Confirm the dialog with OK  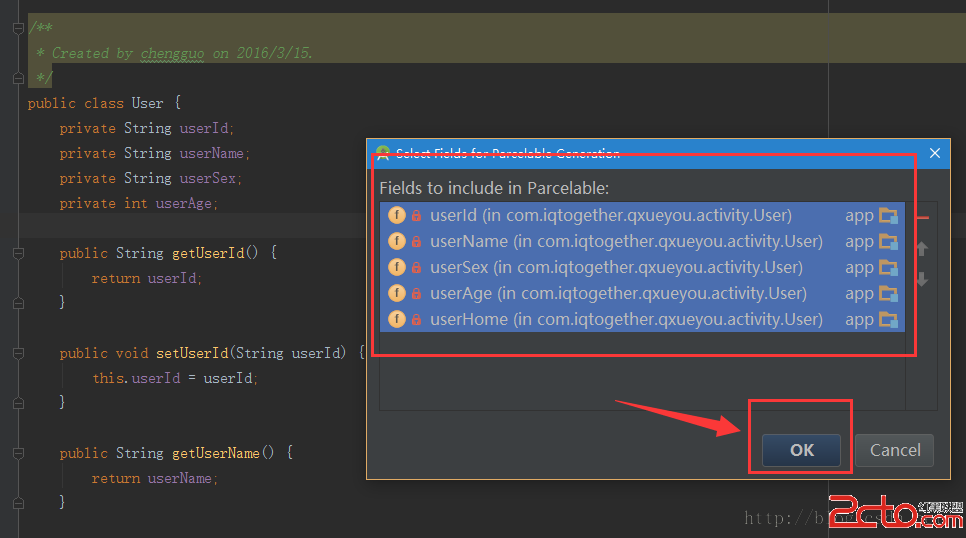coord(801,450)
